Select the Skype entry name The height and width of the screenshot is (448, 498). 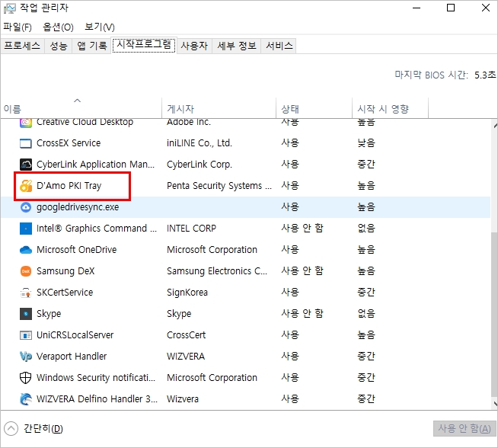pyautogui.click(x=49, y=314)
